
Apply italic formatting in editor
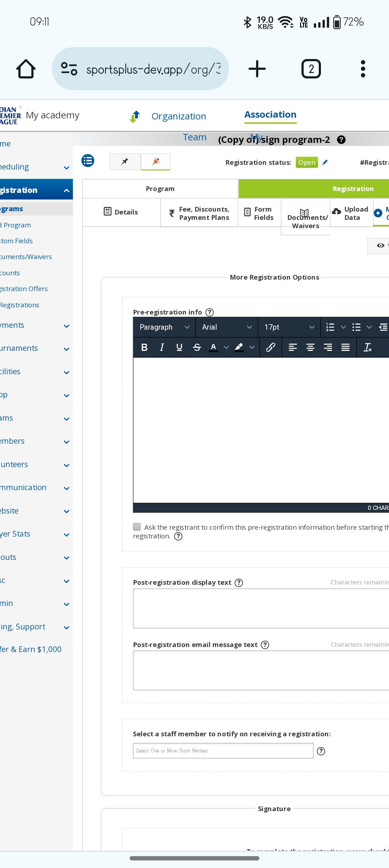pos(162,347)
